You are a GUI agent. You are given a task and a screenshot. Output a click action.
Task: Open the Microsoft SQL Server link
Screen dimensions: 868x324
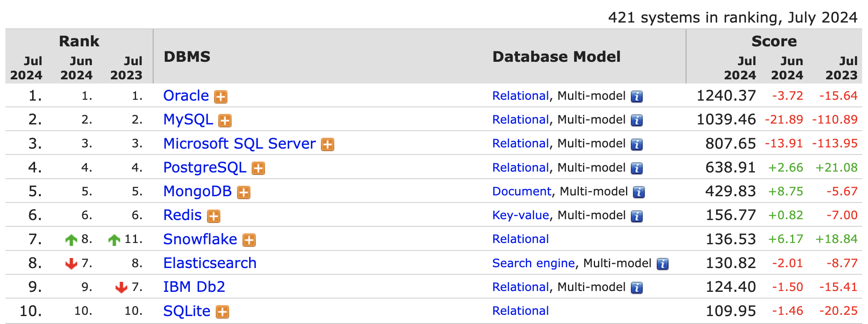(240, 143)
